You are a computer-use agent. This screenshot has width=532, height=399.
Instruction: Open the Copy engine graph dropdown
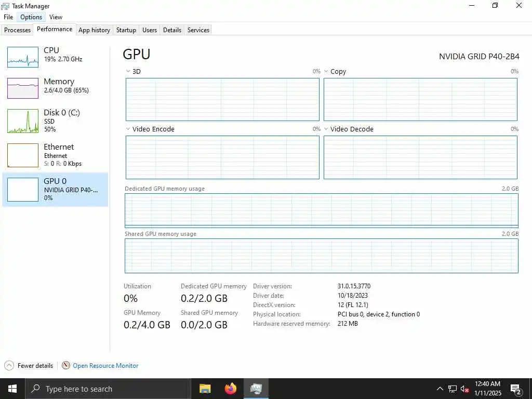click(x=326, y=71)
